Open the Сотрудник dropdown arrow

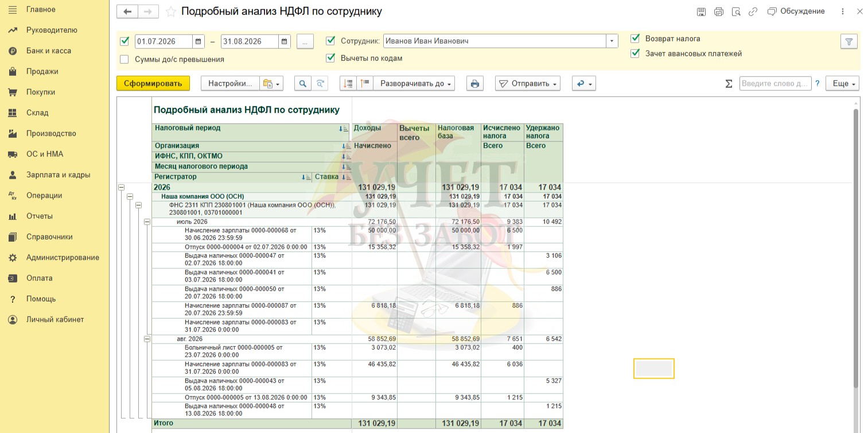pyautogui.click(x=613, y=41)
